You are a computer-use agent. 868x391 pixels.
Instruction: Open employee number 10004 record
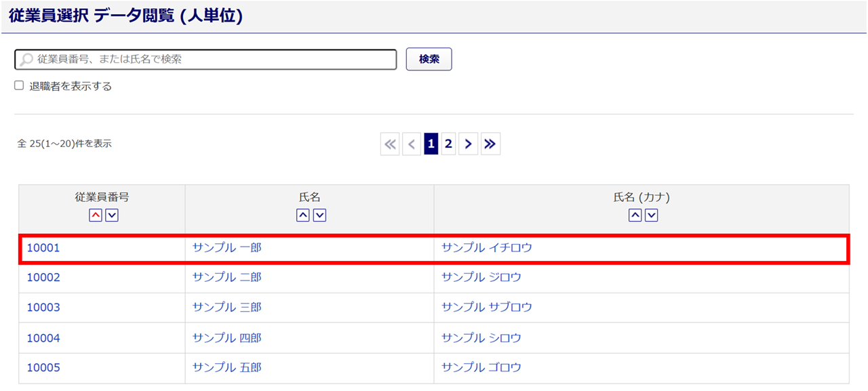43,337
